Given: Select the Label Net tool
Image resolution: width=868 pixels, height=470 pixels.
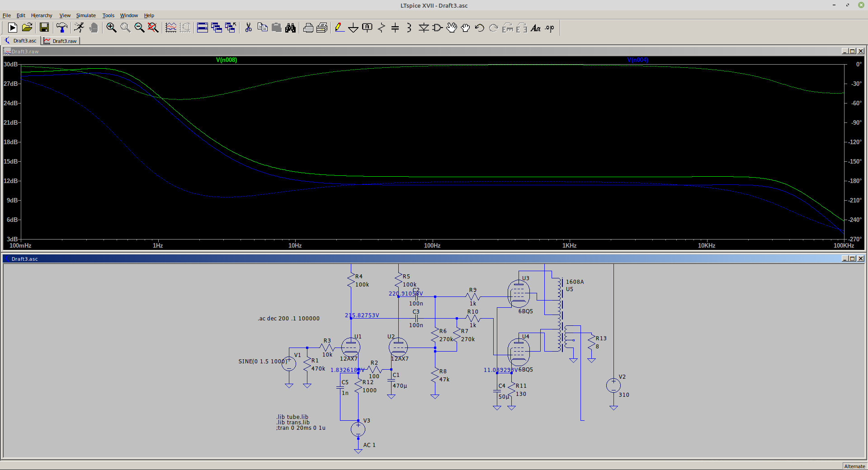Looking at the screenshot, I should pos(367,28).
